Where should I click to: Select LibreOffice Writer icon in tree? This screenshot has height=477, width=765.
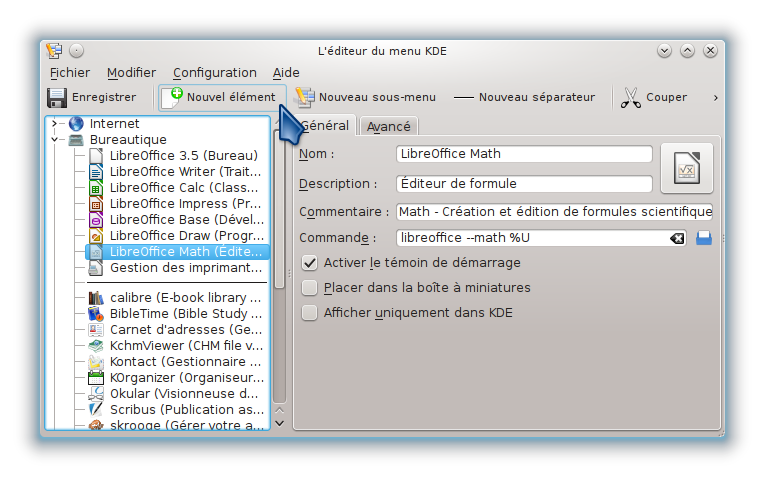pyautogui.click(x=96, y=172)
